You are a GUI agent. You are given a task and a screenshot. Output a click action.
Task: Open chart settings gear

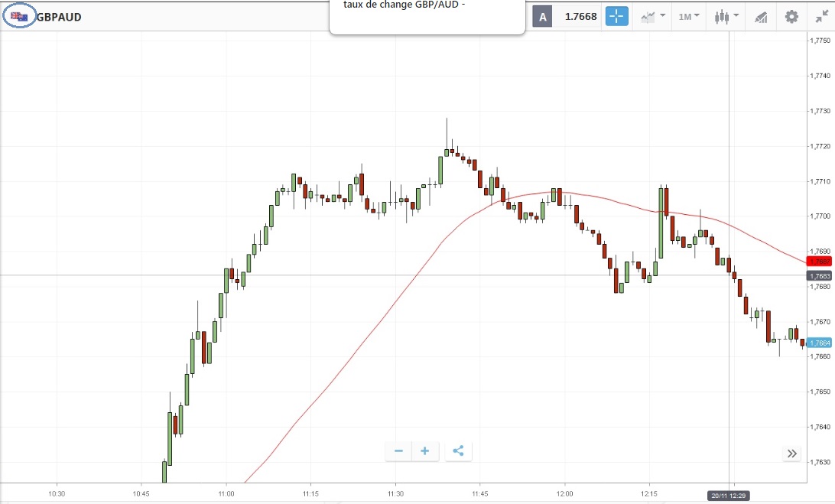coord(791,16)
